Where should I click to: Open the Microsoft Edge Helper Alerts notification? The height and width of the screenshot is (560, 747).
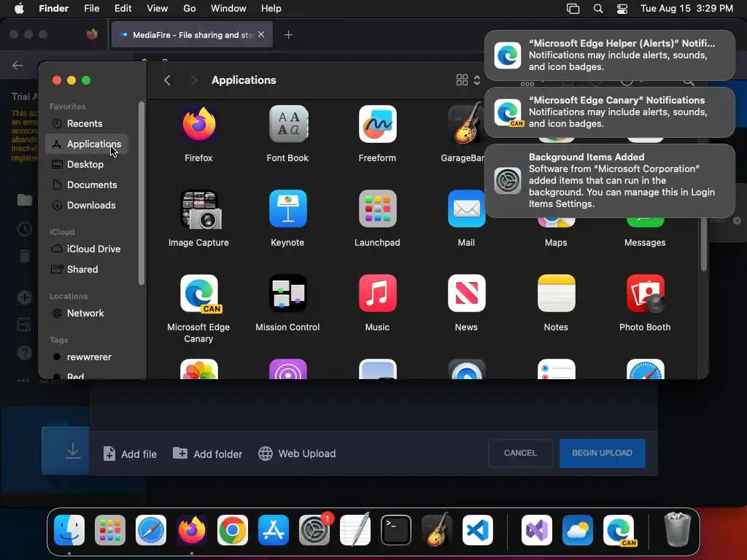pos(609,55)
